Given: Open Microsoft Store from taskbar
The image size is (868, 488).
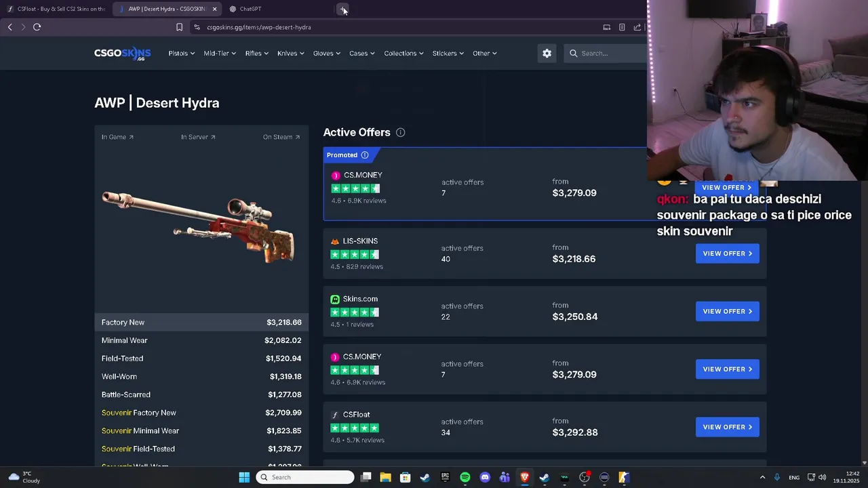Looking at the screenshot, I should tap(405, 477).
